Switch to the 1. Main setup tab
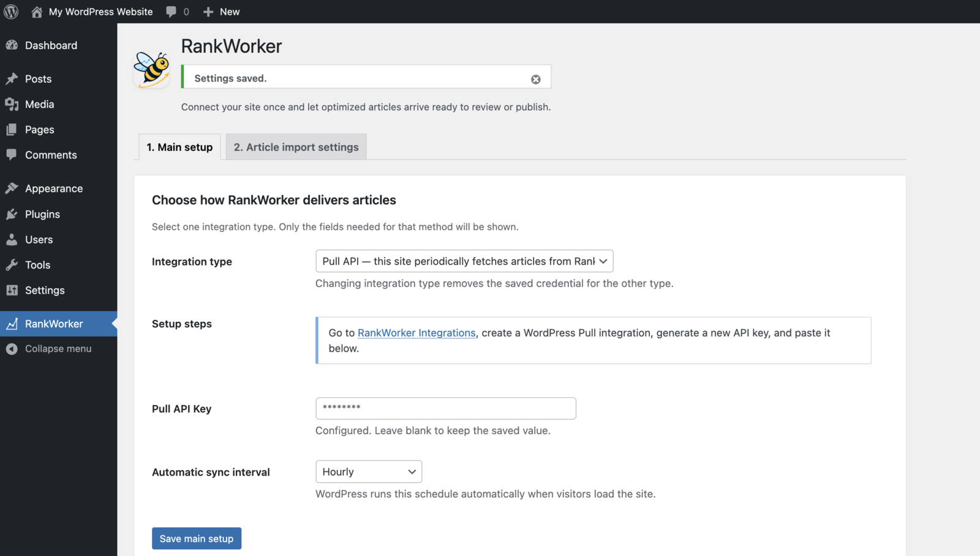The height and width of the screenshot is (556, 980). pos(179,147)
